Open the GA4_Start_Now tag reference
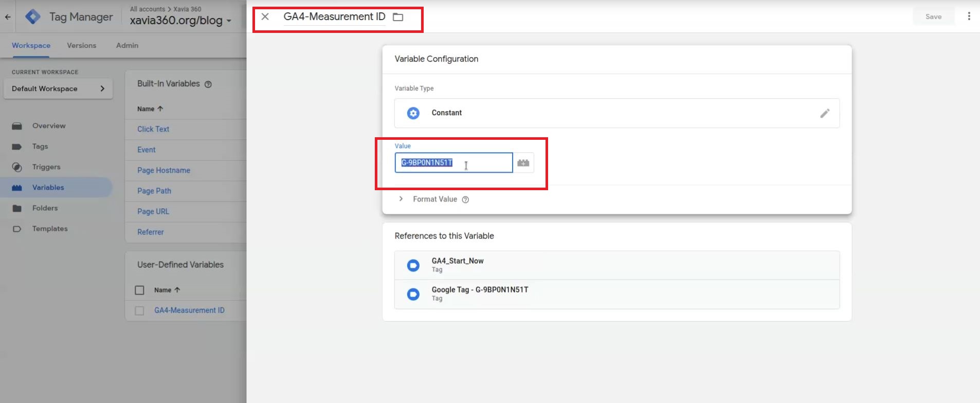This screenshot has height=403, width=980. [x=617, y=265]
